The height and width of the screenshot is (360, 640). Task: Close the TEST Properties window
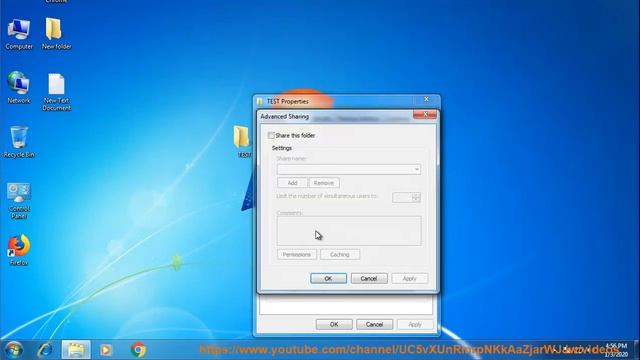426,99
